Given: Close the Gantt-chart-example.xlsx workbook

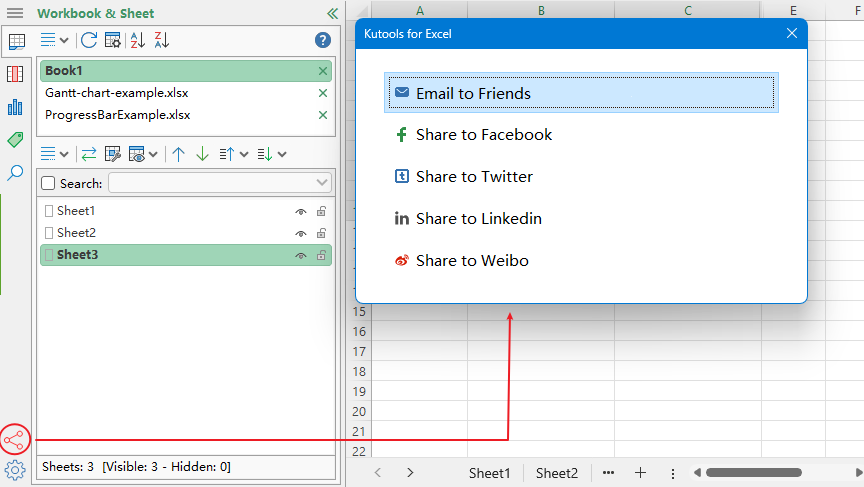Looking at the screenshot, I should tap(322, 93).
